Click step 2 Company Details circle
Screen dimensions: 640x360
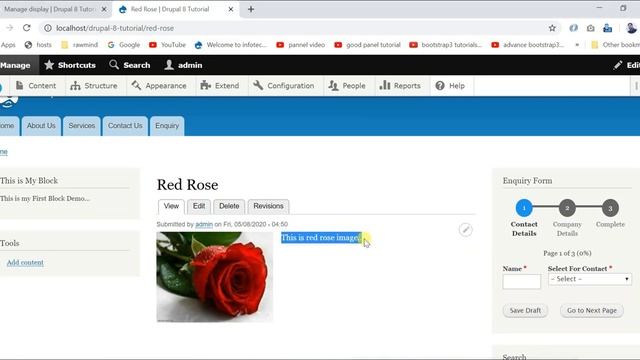tap(567, 208)
